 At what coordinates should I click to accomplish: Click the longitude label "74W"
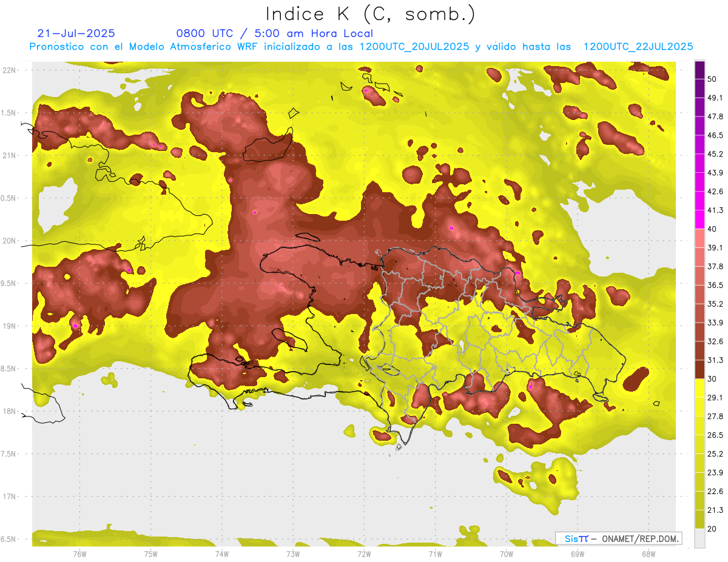pos(222,554)
